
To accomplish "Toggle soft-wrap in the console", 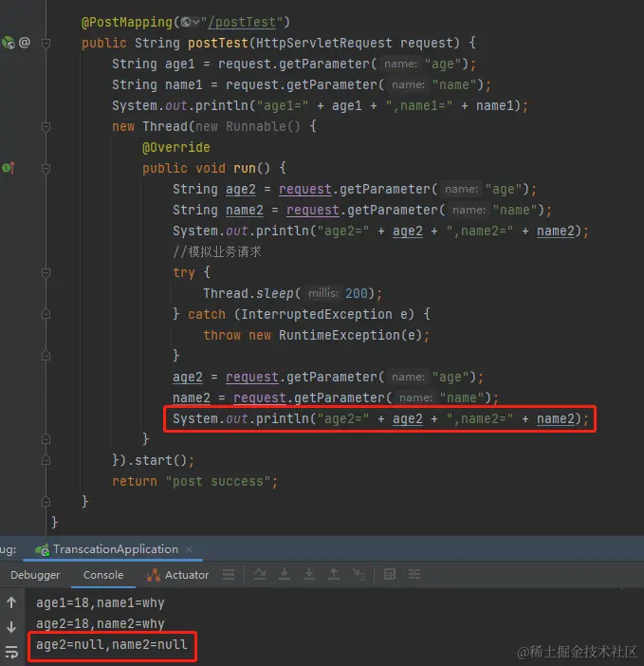I will pyautogui.click(x=11, y=652).
